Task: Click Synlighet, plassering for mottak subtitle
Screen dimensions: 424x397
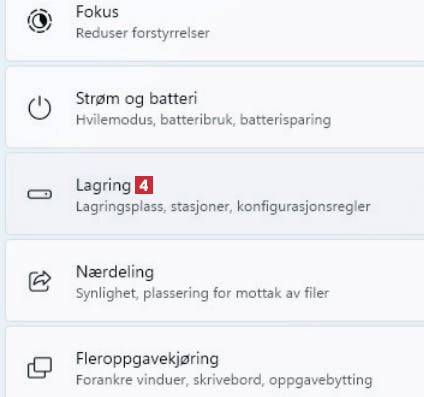Action: (202, 293)
